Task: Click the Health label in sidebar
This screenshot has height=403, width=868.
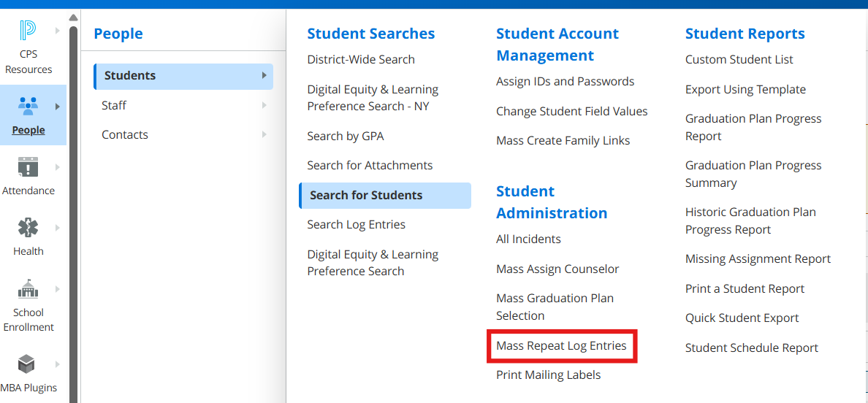Action: tap(28, 251)
